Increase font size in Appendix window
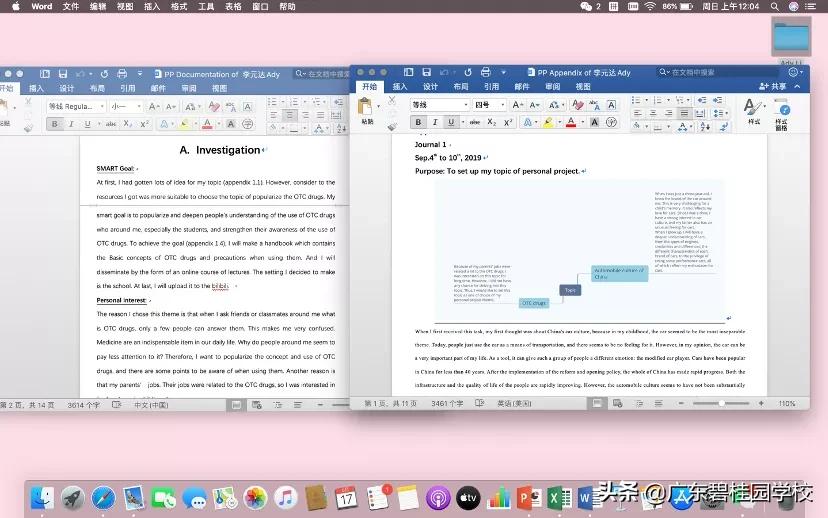 pos(518,105)
